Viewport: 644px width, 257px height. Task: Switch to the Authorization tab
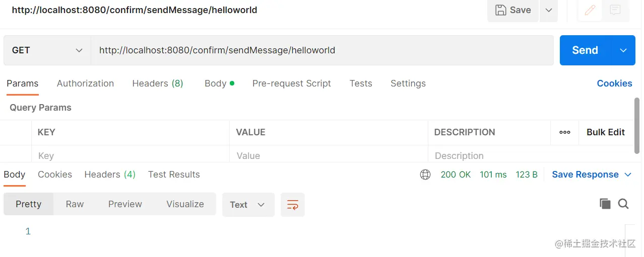tap(85, 83)
